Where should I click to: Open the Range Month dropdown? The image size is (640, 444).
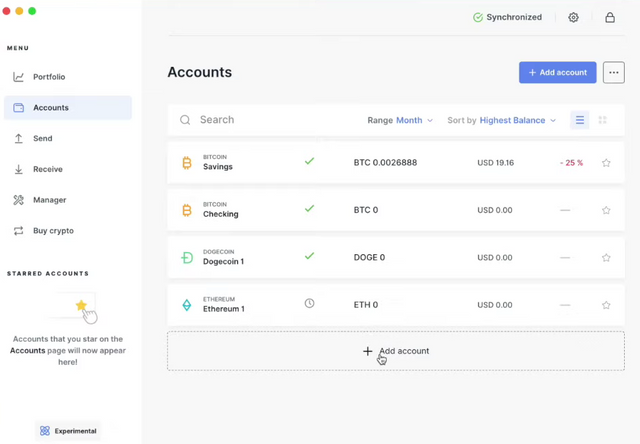point(400,120)
